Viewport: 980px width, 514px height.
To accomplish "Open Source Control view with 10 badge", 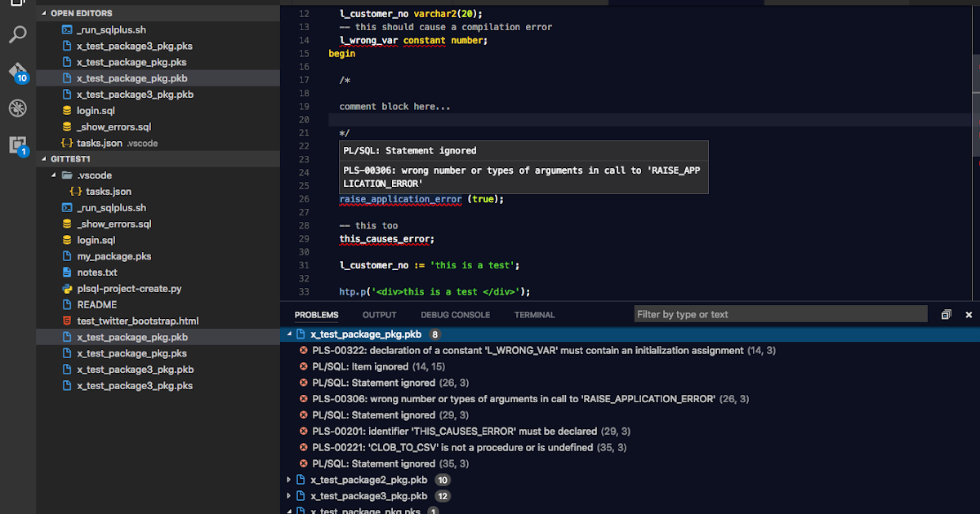I will (18, 72).
